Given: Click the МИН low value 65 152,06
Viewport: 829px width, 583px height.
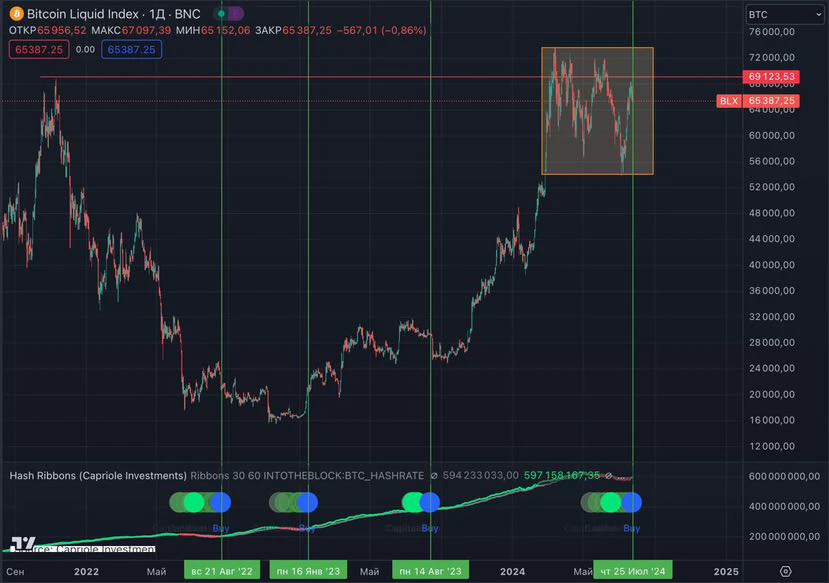Looking at the screenshot, I should click(x=226, y=31).
